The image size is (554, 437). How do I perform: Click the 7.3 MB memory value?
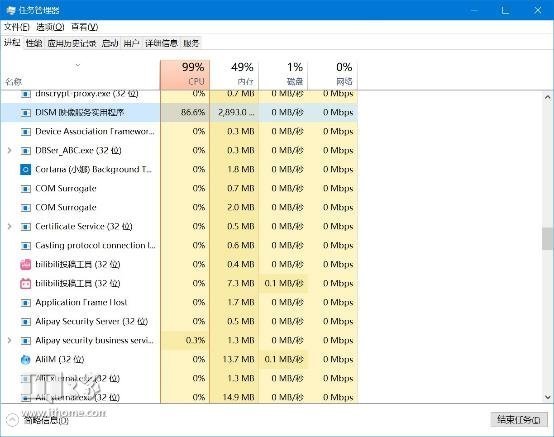point(241,283)
